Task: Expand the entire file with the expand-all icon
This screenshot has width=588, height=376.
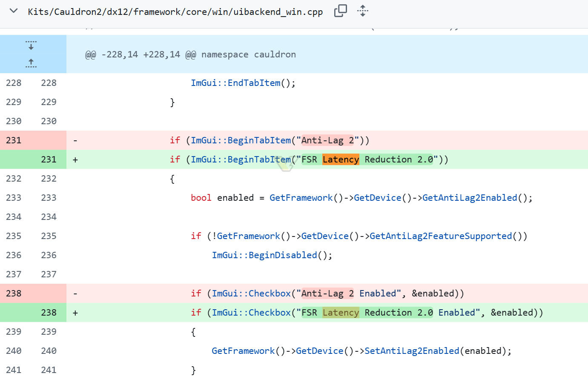Action: pyautogui.click(x=362, y=11)
